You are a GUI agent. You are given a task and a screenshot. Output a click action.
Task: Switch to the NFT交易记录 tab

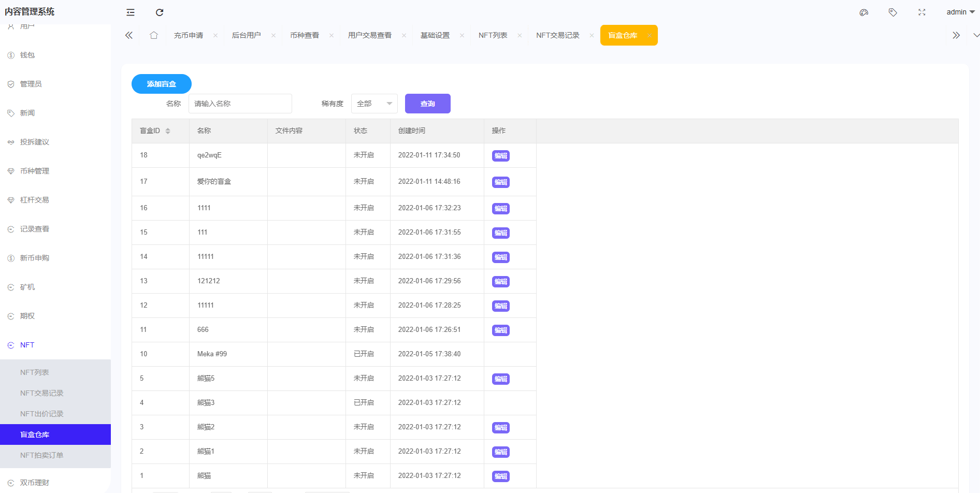(x=557, y=35)
